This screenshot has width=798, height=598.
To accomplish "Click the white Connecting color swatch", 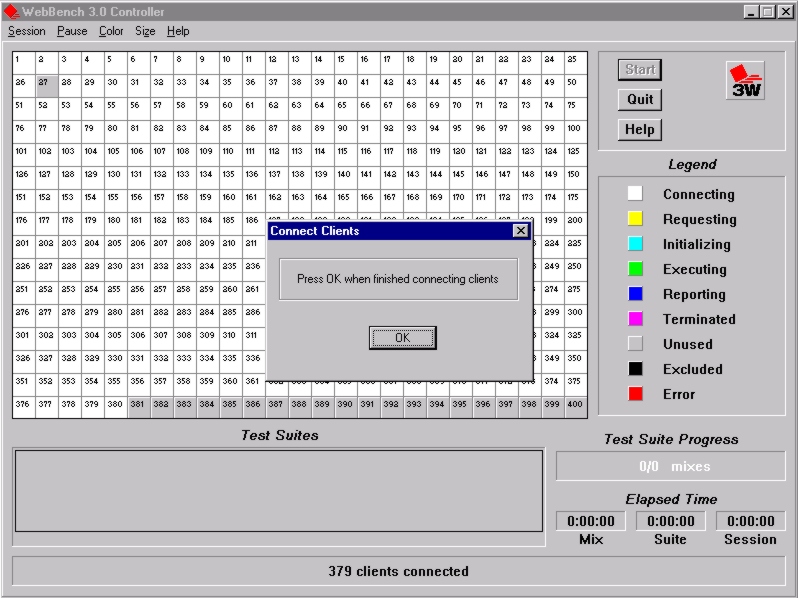I will tap(634, 194).
